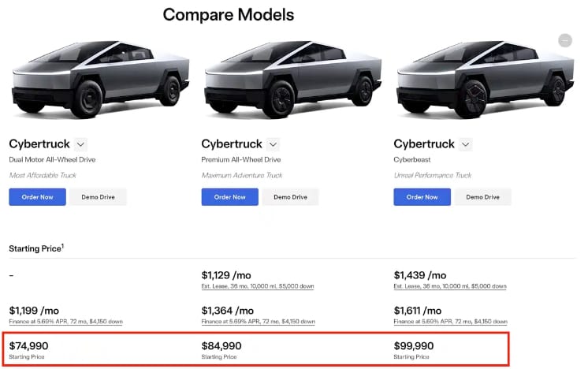Book Demo Drive for Premium All-Wheel Drive
The width and height of the screenshot is (588, 369).
pyautogui.click(x=291, y=197)
